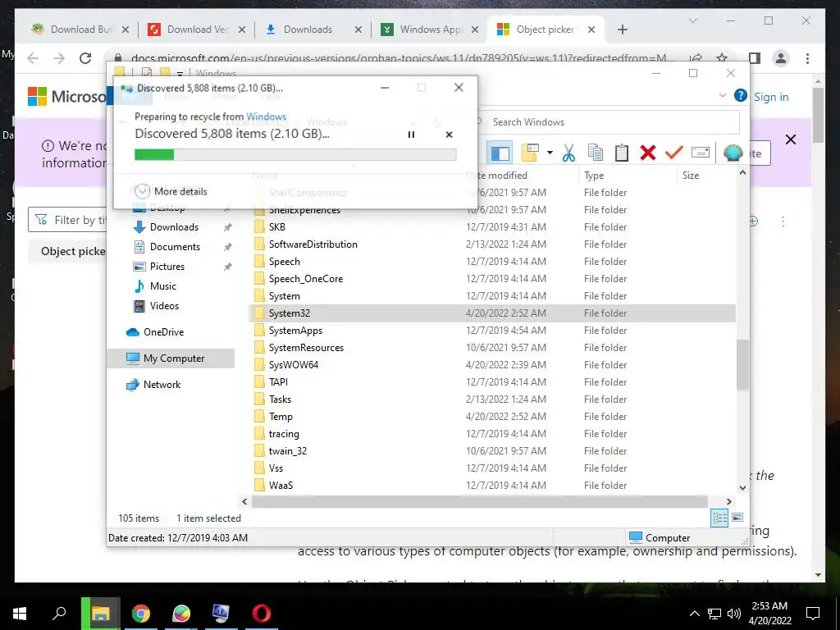Switch to large icons view icon
The image size is (840, 630).
coord(737,518)
